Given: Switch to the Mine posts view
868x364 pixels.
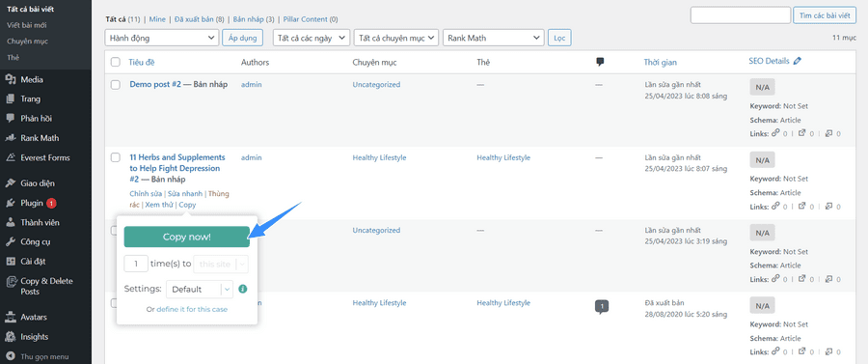Looking at the screenshot, I should (x=156, y=19).
